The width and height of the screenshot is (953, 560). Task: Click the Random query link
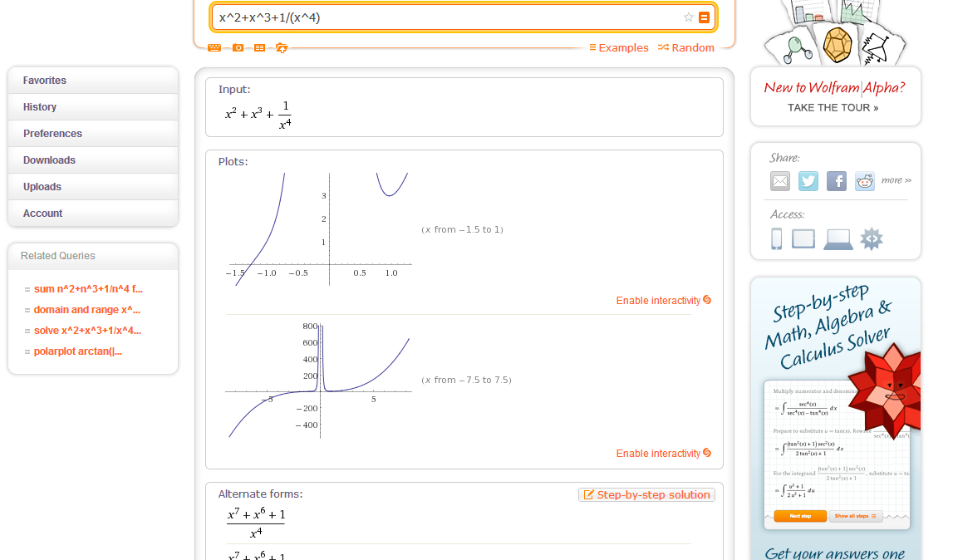click(686, 47)
